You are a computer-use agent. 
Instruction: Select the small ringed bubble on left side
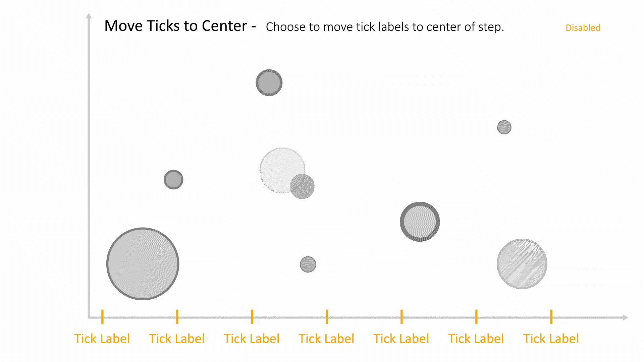point(173,180)
